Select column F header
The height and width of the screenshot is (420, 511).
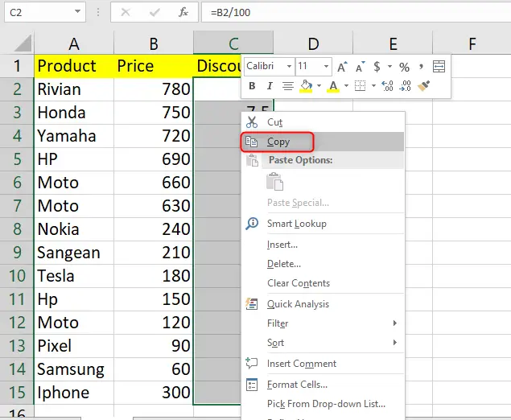tap(472, 43)
